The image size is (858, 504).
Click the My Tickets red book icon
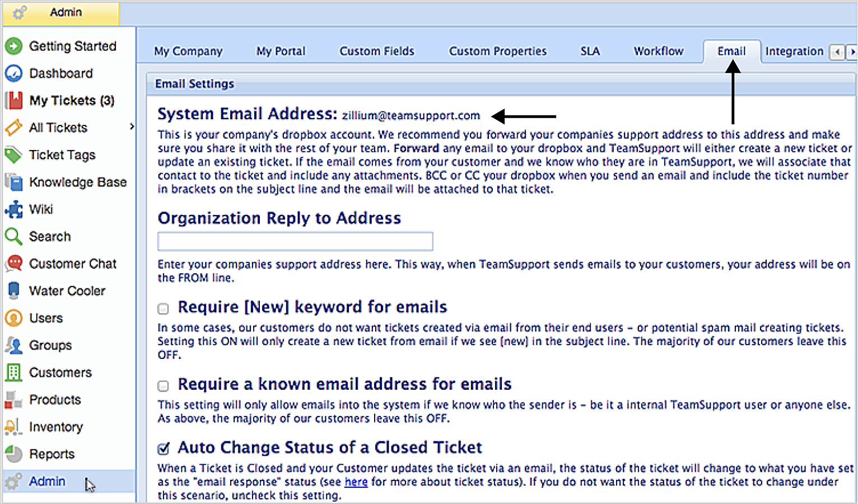13,100
